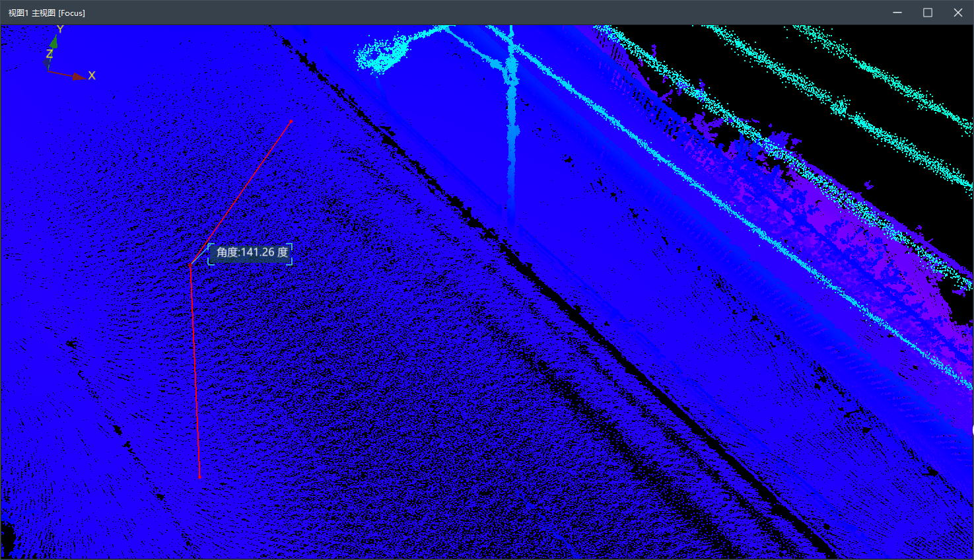Image resolution: width=974 pixels, height=560 pixels.
Task: Click the window title 视图1 主视图 [Focus]
Action: point(47,13)
